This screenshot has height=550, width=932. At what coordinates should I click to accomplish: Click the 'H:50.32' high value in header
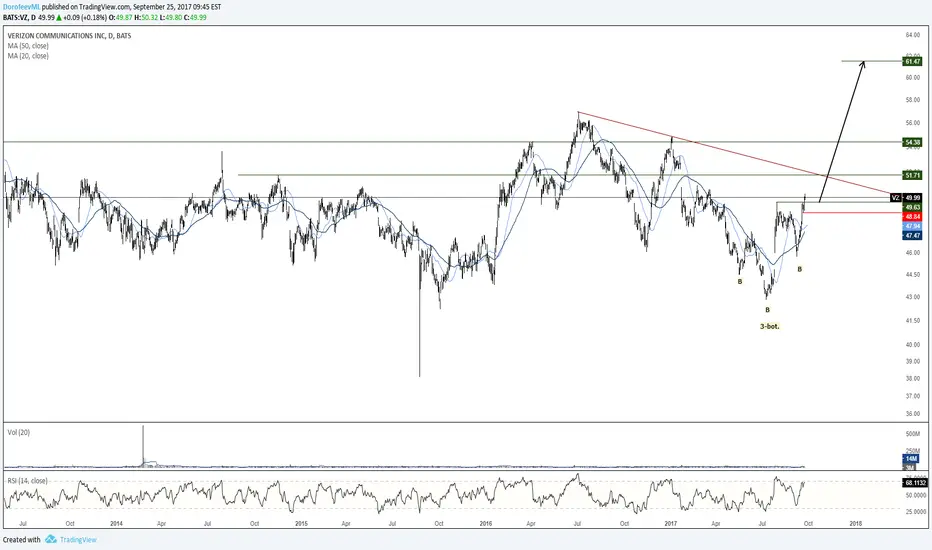(146, 18)
